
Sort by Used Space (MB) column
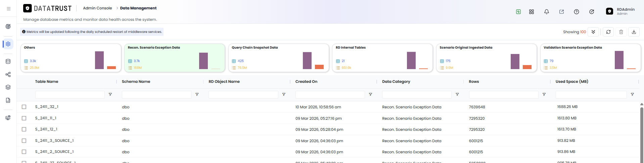[572, 81]
